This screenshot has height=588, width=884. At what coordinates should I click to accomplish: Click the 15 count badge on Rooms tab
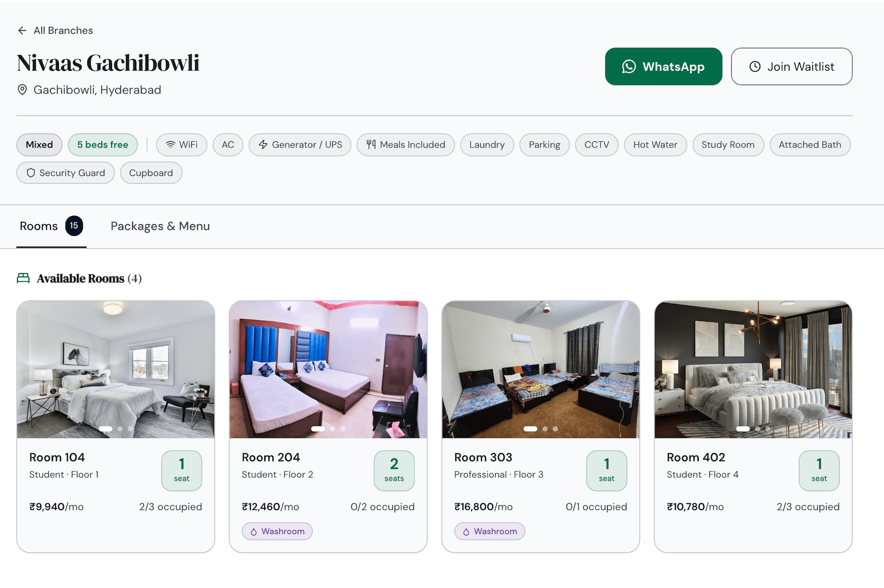(x=74, y=226)
